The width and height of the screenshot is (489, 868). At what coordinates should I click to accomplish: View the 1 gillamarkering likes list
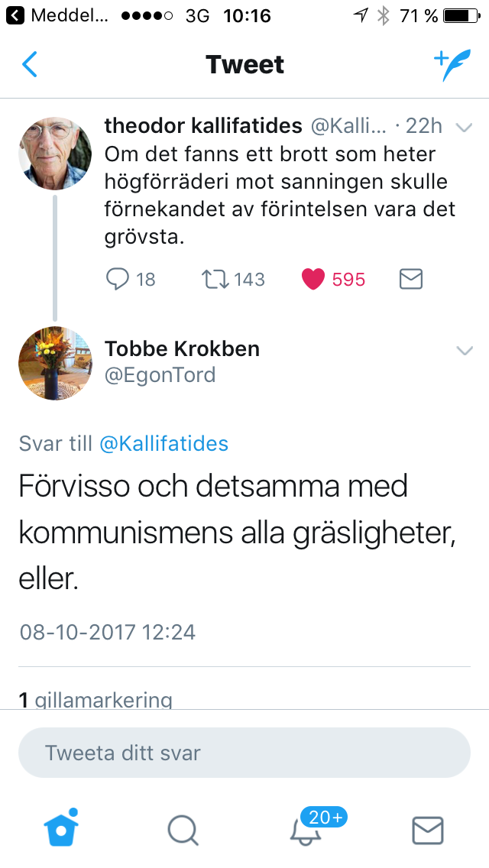(x=96, y=699)
